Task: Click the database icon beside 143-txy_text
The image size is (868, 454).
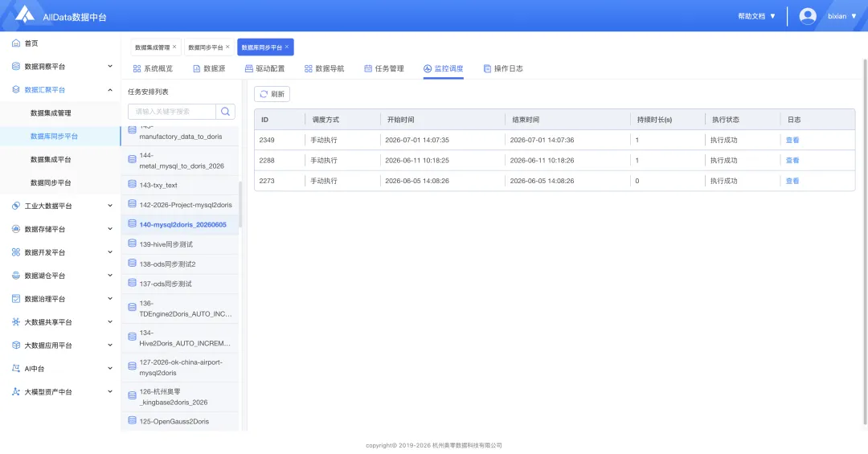Action: (133, 184)
